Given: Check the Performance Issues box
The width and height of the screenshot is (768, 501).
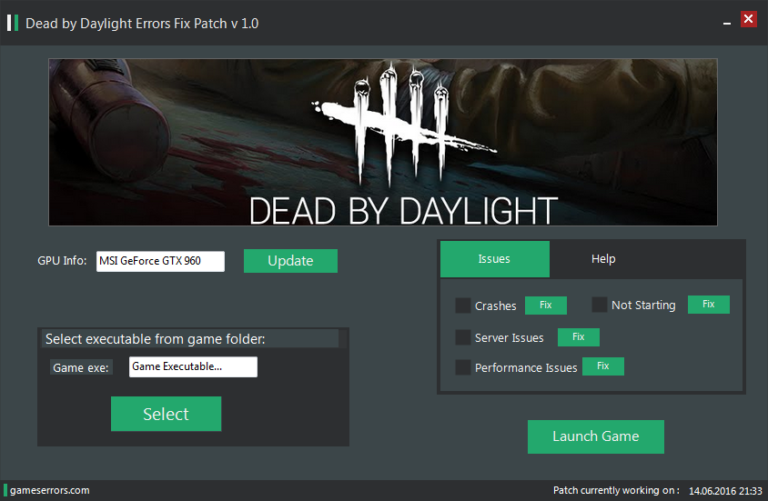Looking at the screenshot, I should tap(463, 367).
